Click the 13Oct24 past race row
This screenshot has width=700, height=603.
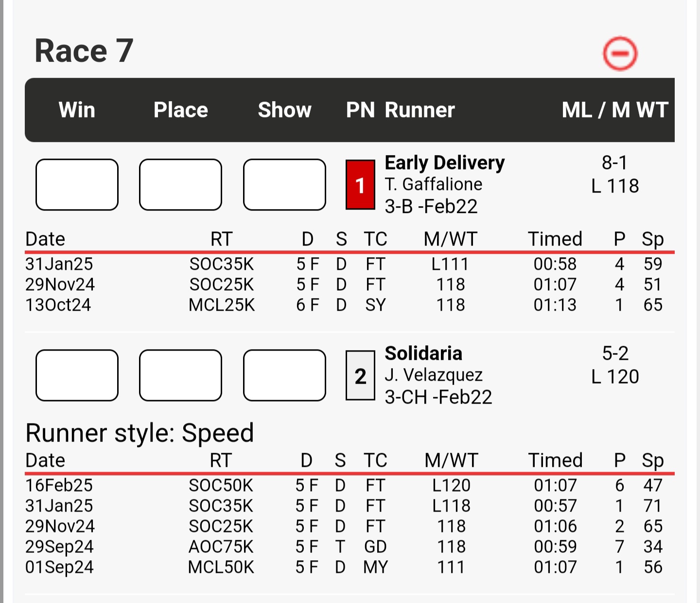pyautogui.click(x=350, y=305)
